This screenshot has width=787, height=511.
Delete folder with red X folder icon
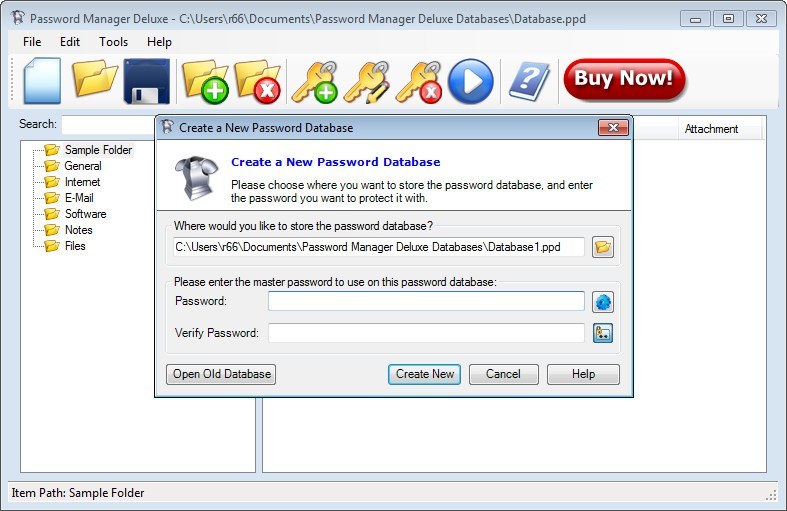tap(257, 82)
